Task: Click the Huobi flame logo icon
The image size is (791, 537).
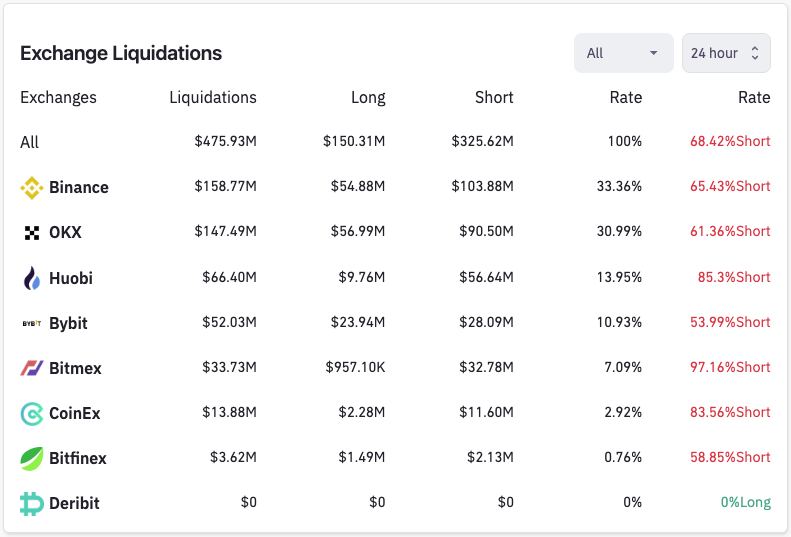Action: (32, 278)
